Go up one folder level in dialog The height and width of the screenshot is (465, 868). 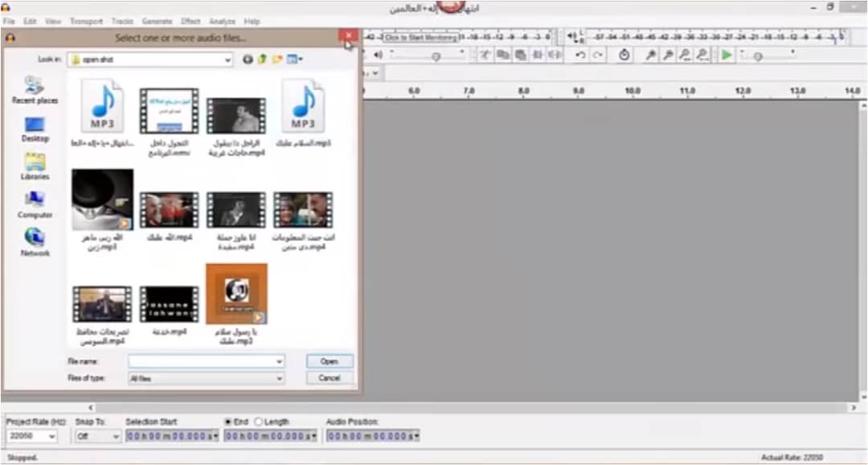(262, 60)
